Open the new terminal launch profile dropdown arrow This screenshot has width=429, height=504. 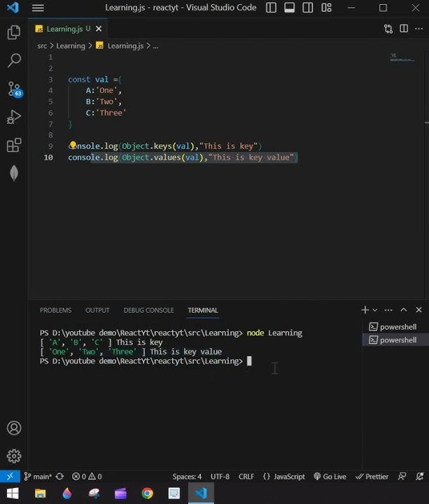(x=375, y=310)
